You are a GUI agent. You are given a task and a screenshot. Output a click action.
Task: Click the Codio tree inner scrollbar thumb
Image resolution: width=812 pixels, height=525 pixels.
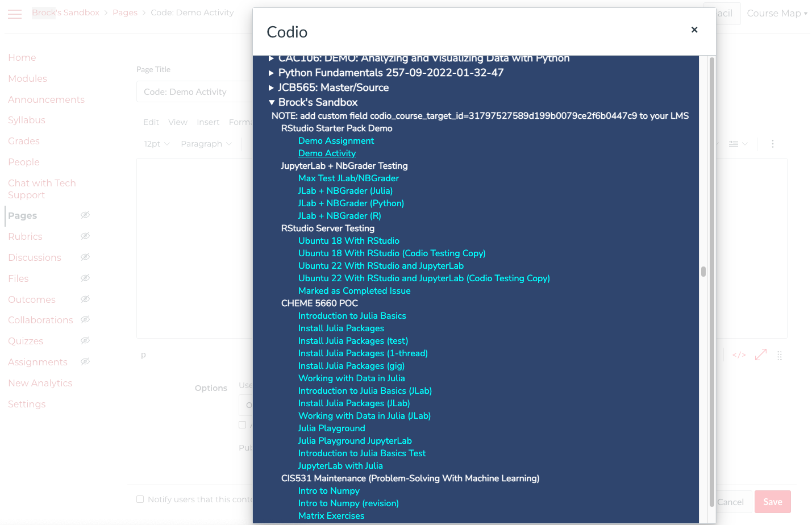pos(703,272)
